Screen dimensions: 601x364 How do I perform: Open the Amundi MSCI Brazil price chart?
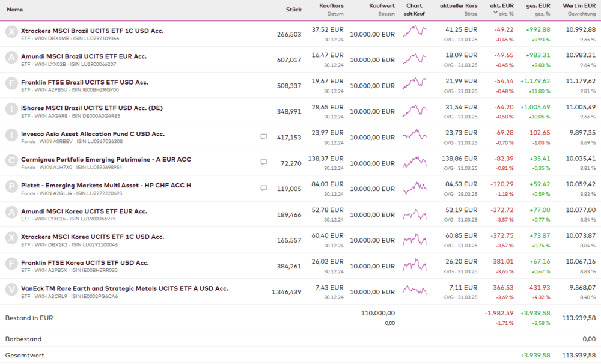point(414,59)
